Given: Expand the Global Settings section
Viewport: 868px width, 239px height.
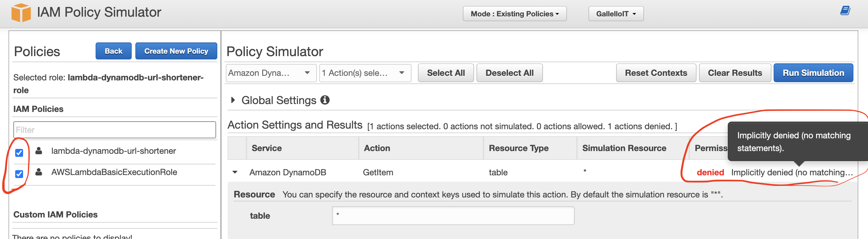Looking at the screenshot, I should click(233, 100).
